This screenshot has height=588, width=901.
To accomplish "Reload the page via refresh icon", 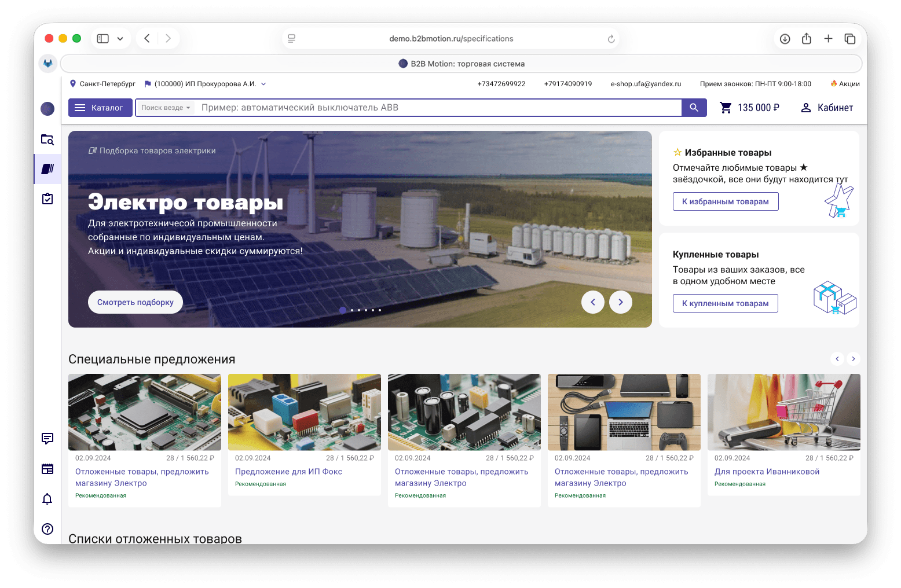I will [611, 39].
